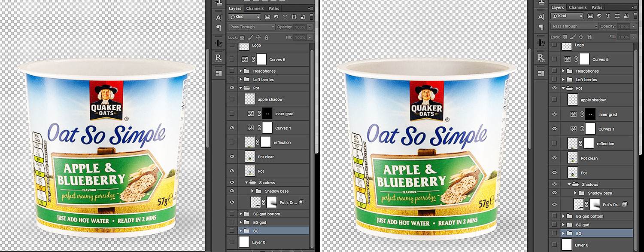The image size is (644, 252).
Task: Show the reflection layer in left panel
Action: 232,142
